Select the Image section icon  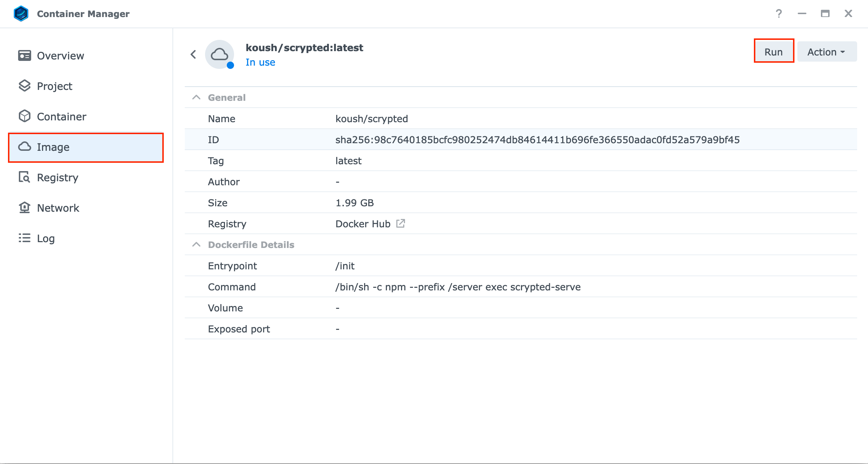tap(25, 147)
